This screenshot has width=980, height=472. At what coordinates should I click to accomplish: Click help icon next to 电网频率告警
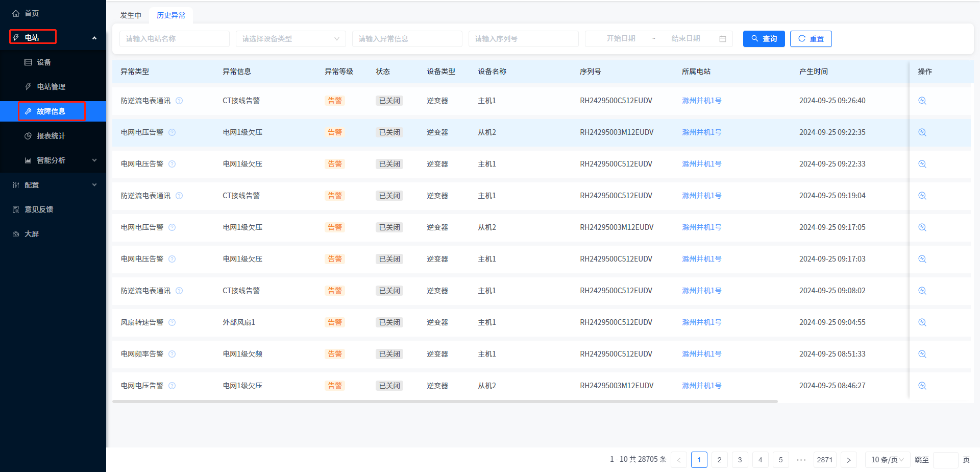(172, 354)
